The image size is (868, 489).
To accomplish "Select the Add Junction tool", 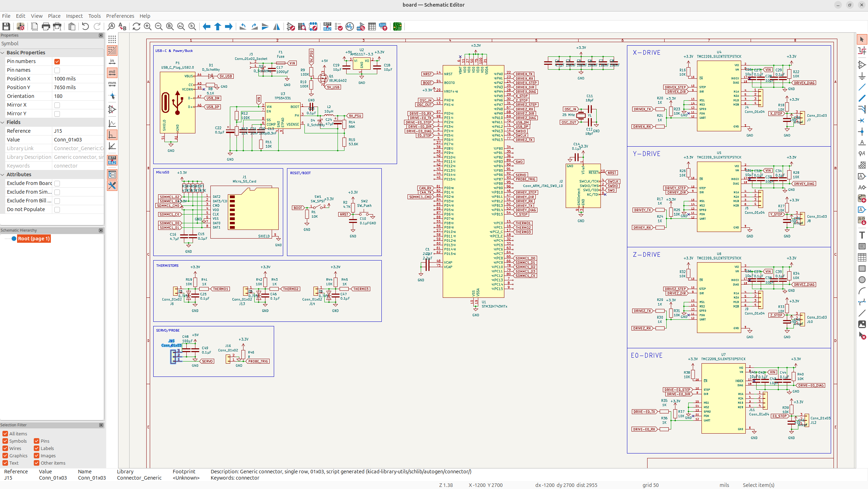I will tap(862, 132).
